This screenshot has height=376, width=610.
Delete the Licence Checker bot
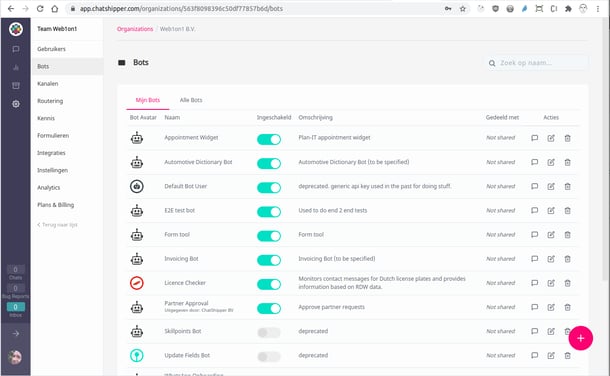[568, 283]
